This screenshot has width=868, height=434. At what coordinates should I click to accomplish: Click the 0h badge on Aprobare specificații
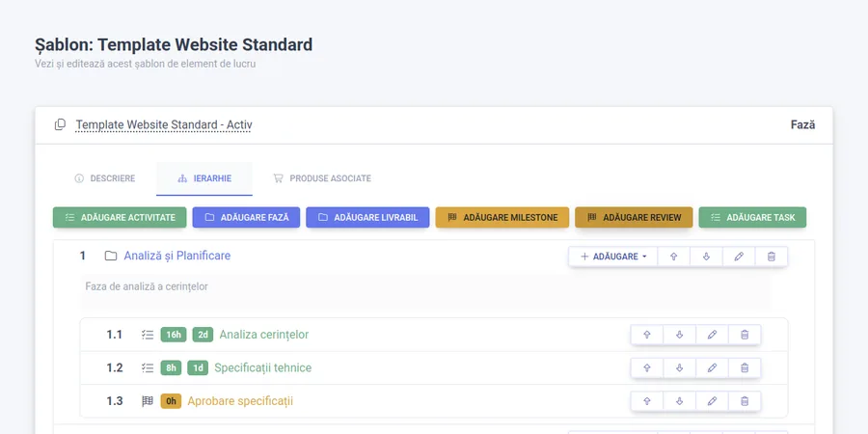[171, 401]
